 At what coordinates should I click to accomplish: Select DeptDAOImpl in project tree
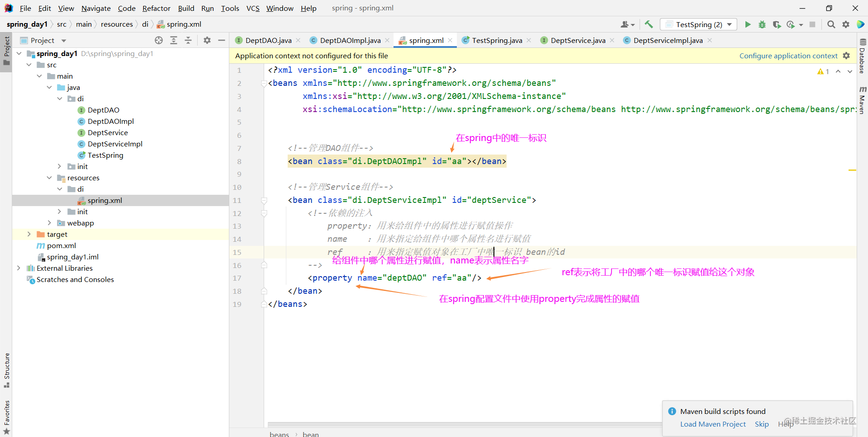point(111,121)
